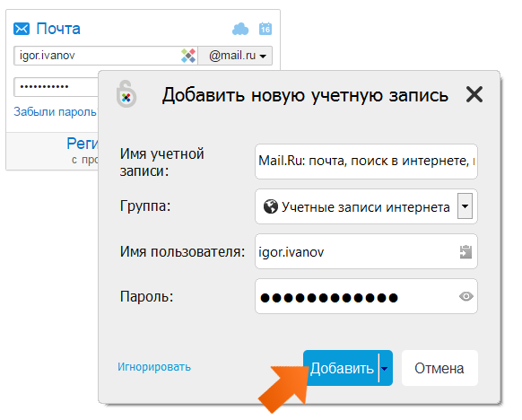Screen dimensions: 522x420
Task: Open the calendar icon showing 16
Action: point(265,29)
